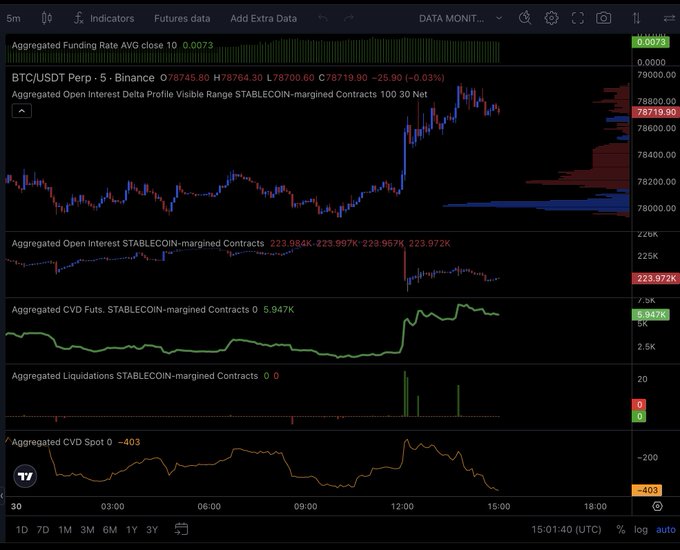
Task: Set range to 7D
Action: 42,530
